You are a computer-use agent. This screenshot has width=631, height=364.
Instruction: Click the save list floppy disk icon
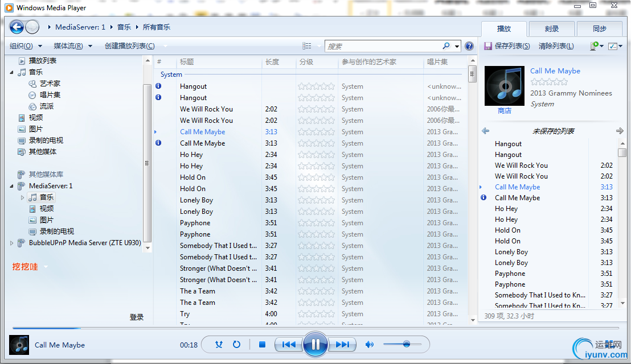coord(487,46)
